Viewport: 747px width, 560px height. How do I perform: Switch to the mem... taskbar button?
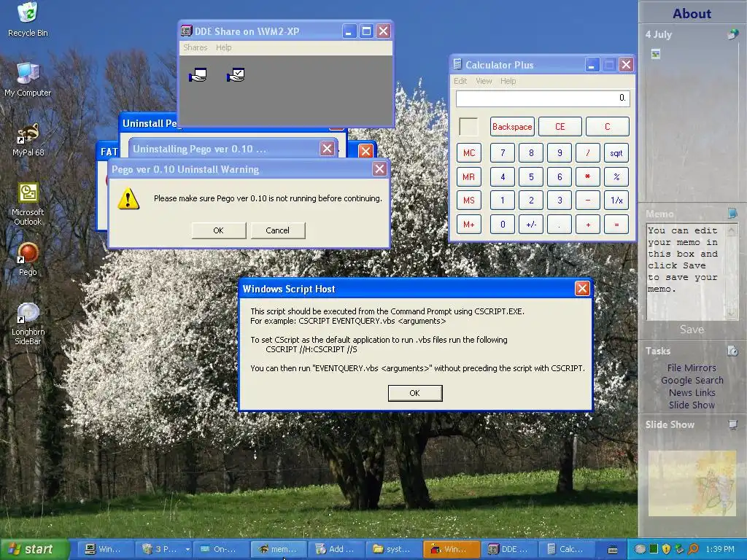278,549
